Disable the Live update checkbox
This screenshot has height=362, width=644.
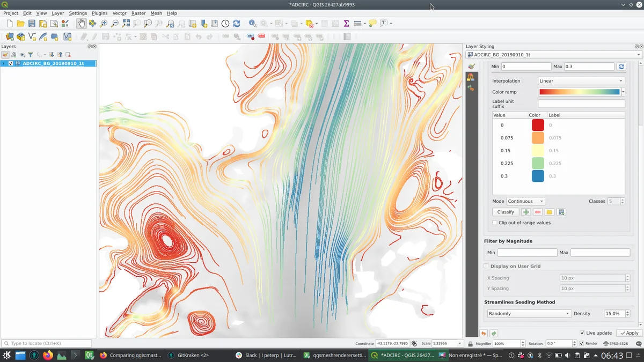(x=582, y=333)
